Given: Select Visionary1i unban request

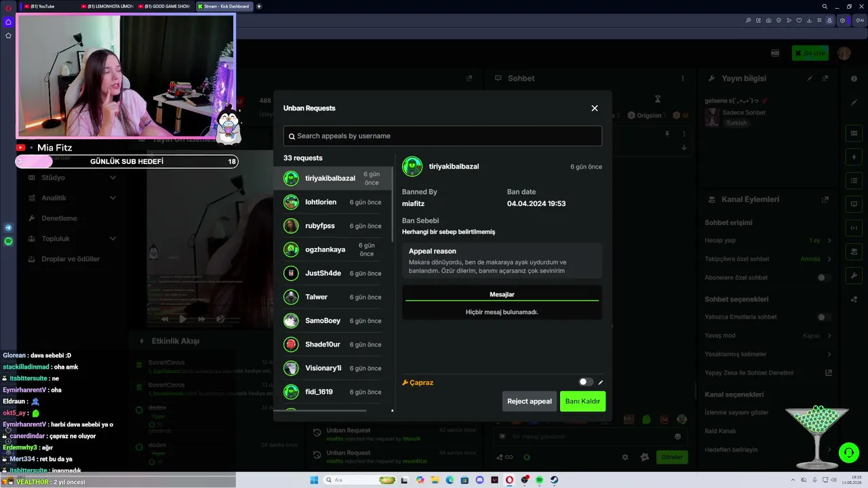Looking at the screenshot, I should coord(332,368).
